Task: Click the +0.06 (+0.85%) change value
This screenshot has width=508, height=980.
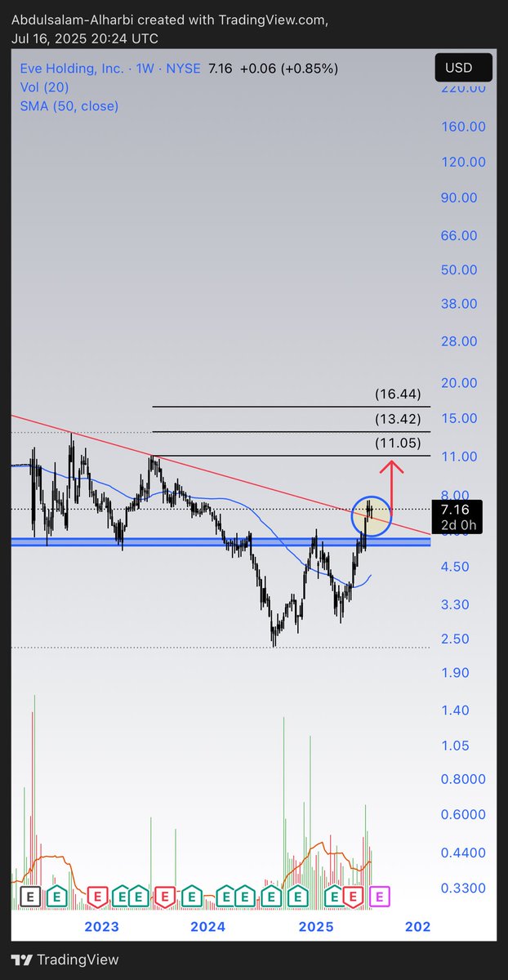Action: (x=290, y=69)
